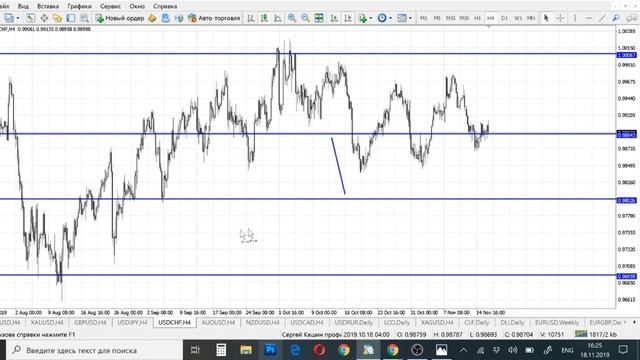Viewport: 640px width, 360px height.
Task: Select the Horizontal Line tool
Action: pos(588,18)
